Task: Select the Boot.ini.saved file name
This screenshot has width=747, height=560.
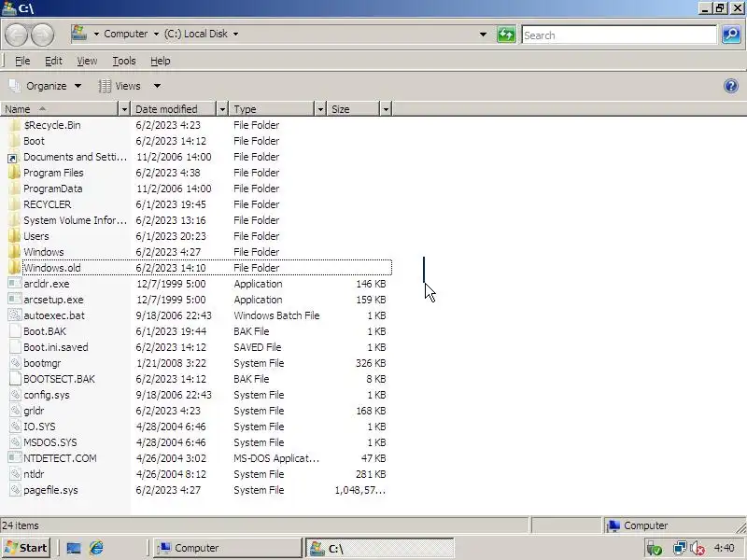Action: point(56,347)
